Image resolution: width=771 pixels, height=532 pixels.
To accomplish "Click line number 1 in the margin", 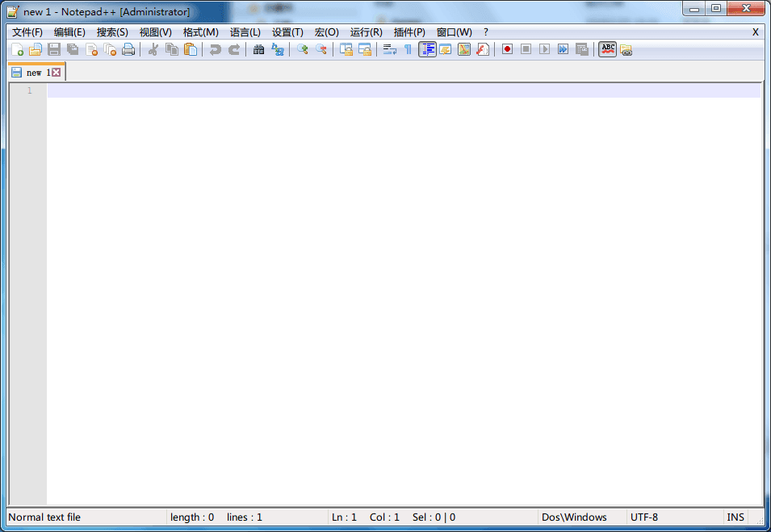I will (29, 90).
